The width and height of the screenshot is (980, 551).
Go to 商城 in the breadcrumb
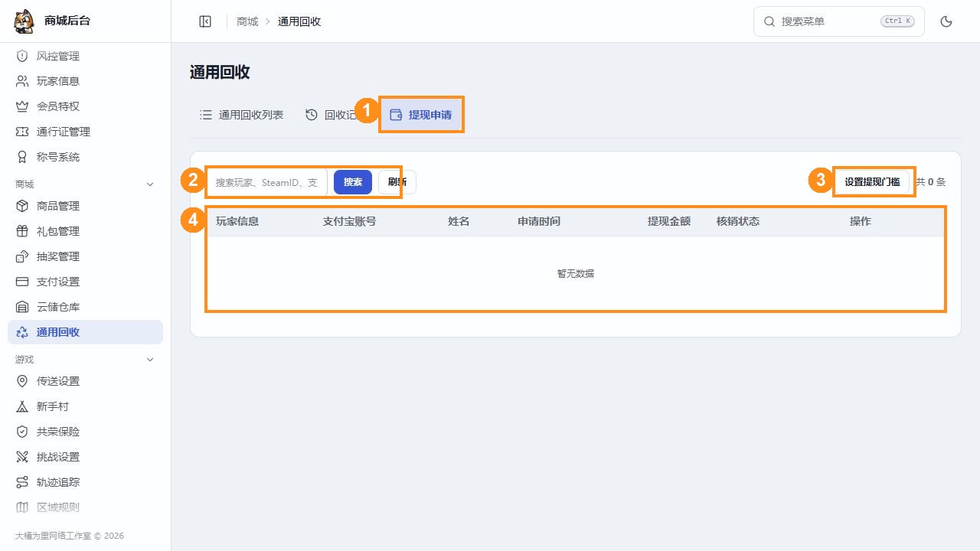tap(247, 21)
